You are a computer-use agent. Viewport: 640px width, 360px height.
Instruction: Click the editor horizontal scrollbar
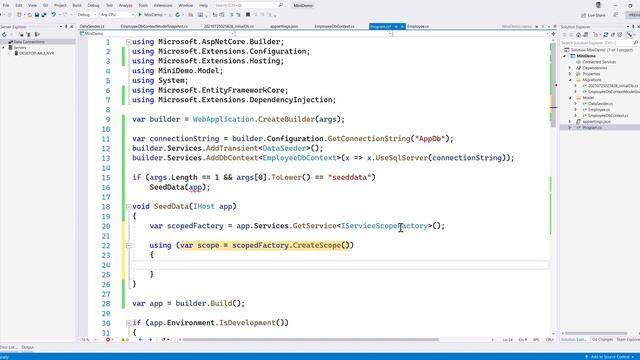coord(310,340)
